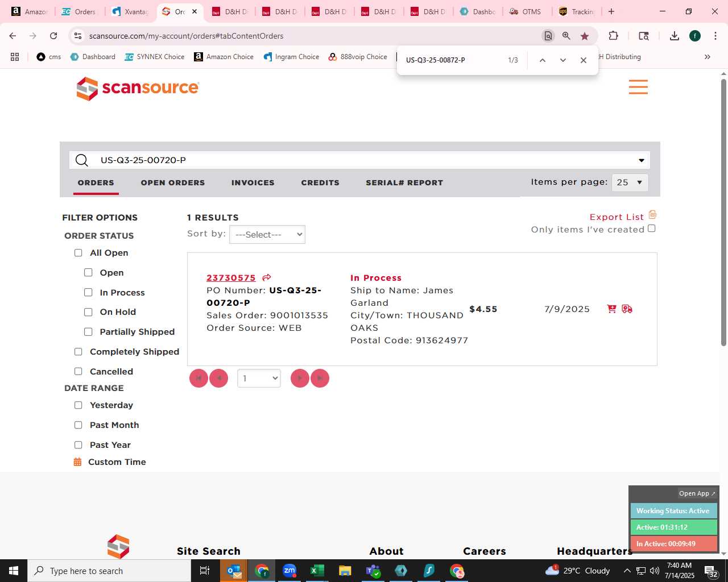Screen dimensions: 728x582
Task: Open the SYNNEX Choice bookmark
Action: tap(155, 57)
